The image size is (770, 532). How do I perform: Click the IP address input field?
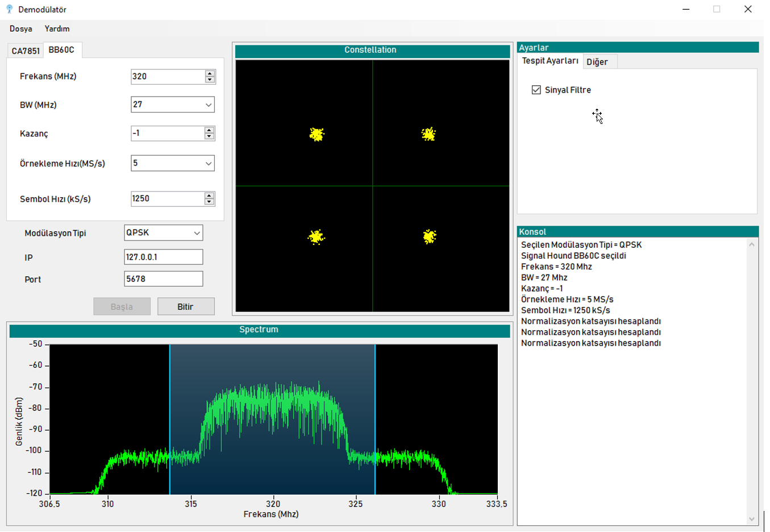pyautogui.click(x=163, y=257)
